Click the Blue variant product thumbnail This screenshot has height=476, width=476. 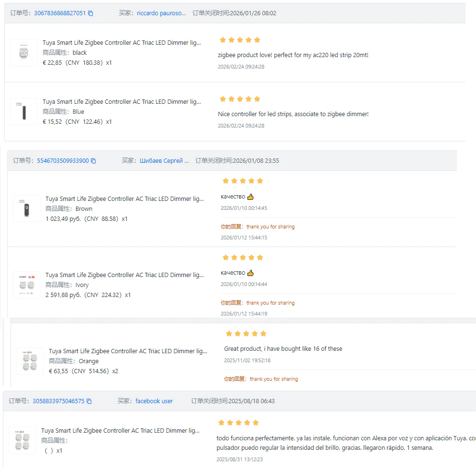pyautogui.click(x=24, y=111)
